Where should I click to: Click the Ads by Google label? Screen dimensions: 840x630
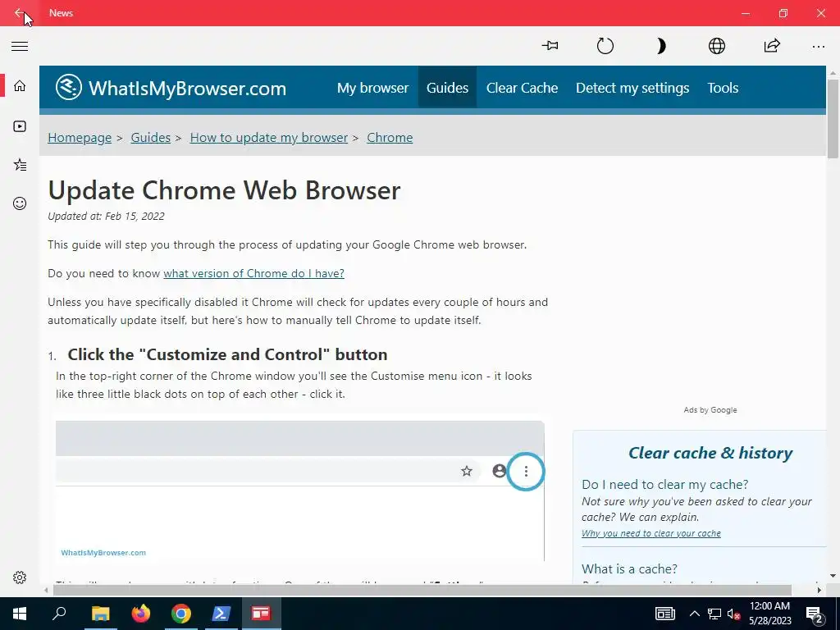click(710, 410)
